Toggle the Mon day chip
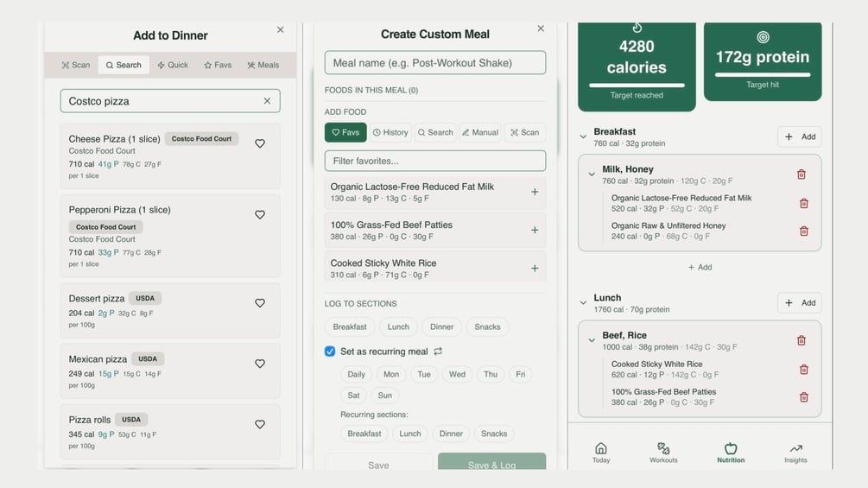The height and width of the screenshot is (488, 868). (391, 375)
